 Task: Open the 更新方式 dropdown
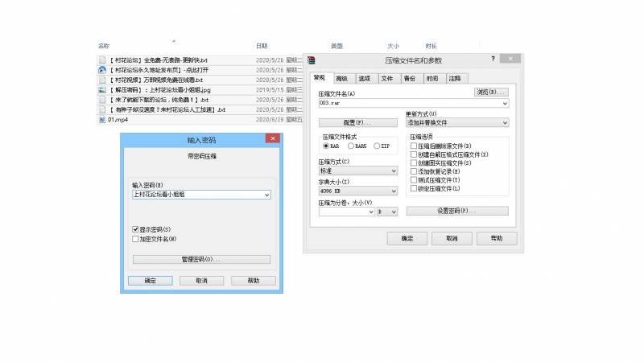point(457,123)
